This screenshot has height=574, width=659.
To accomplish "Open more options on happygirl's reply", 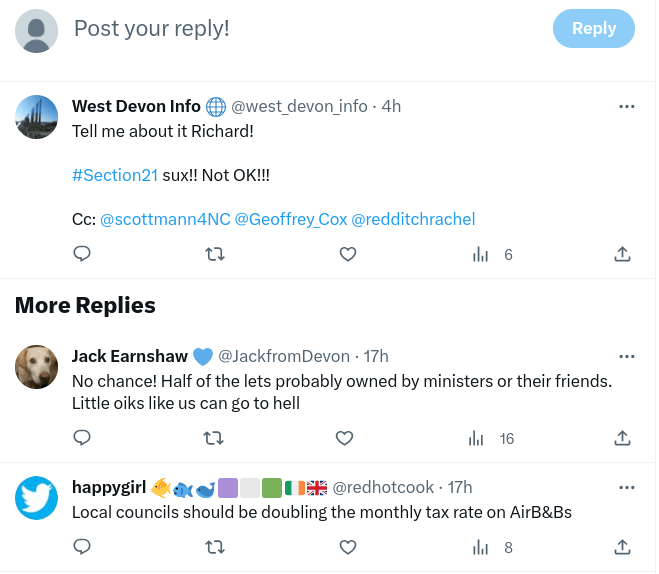I will tap(627, 488).
